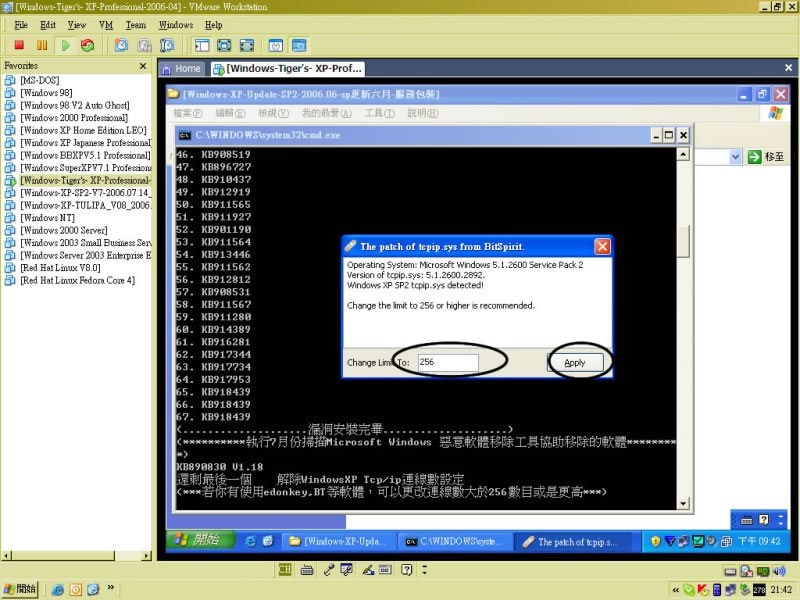Click the red Power Off toolbar button
Screen dimensions: 800x600
[x=18, y=45]
